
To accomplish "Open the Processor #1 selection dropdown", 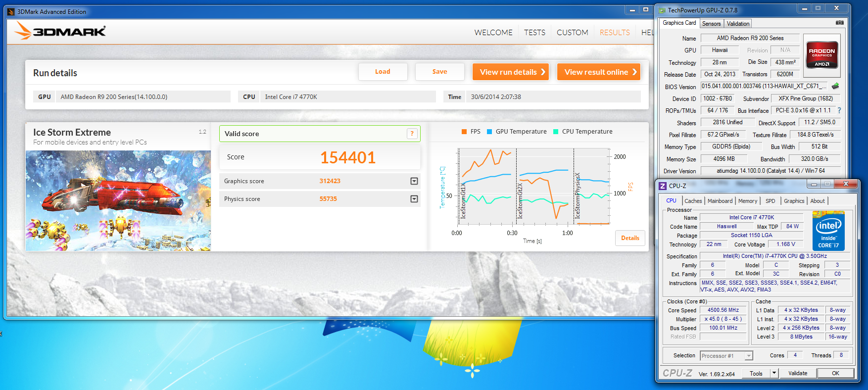I will [x=749, y=356].
